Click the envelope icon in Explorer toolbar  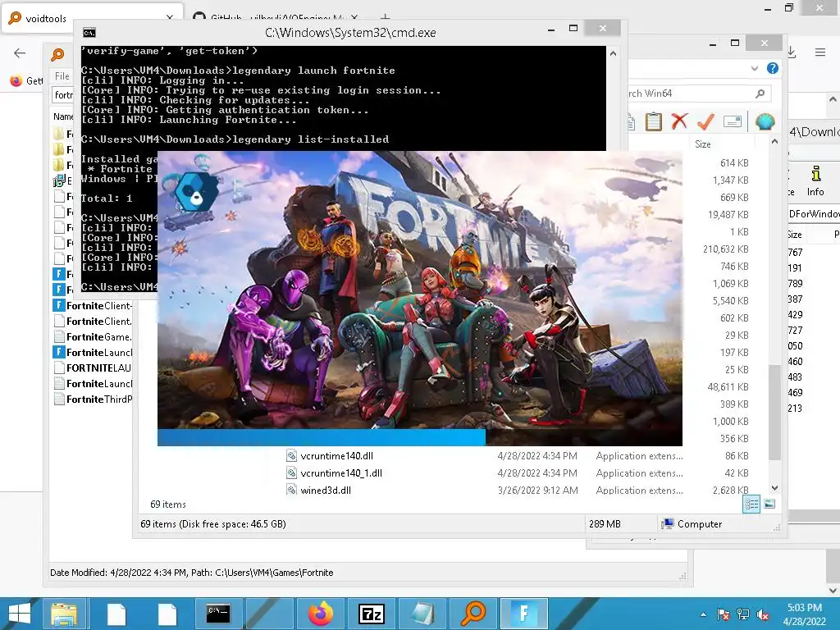733,121
